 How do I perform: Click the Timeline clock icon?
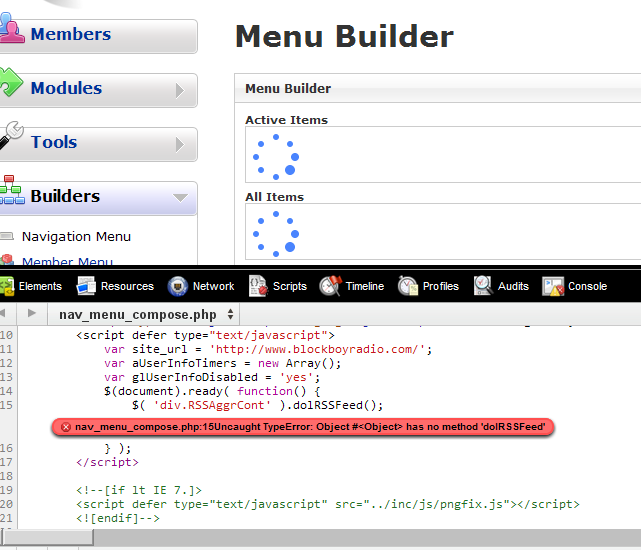pyautogui.click(x=330, y=285)
